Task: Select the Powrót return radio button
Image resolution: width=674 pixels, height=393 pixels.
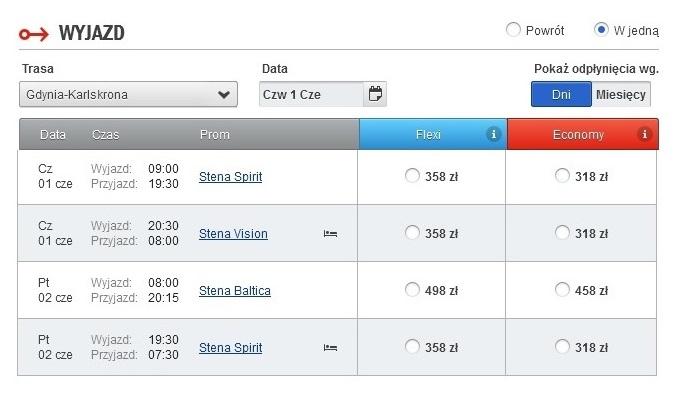Action: [x=513, y=30]
